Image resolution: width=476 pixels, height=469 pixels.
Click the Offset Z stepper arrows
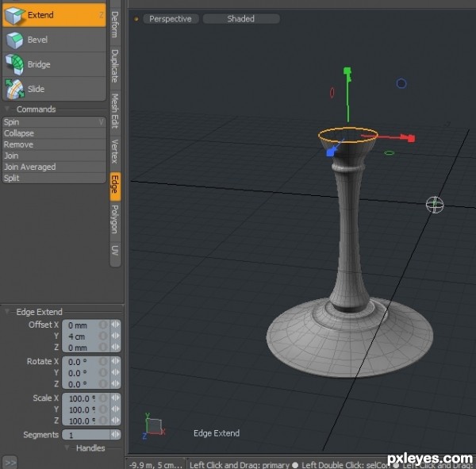point(115,347)
